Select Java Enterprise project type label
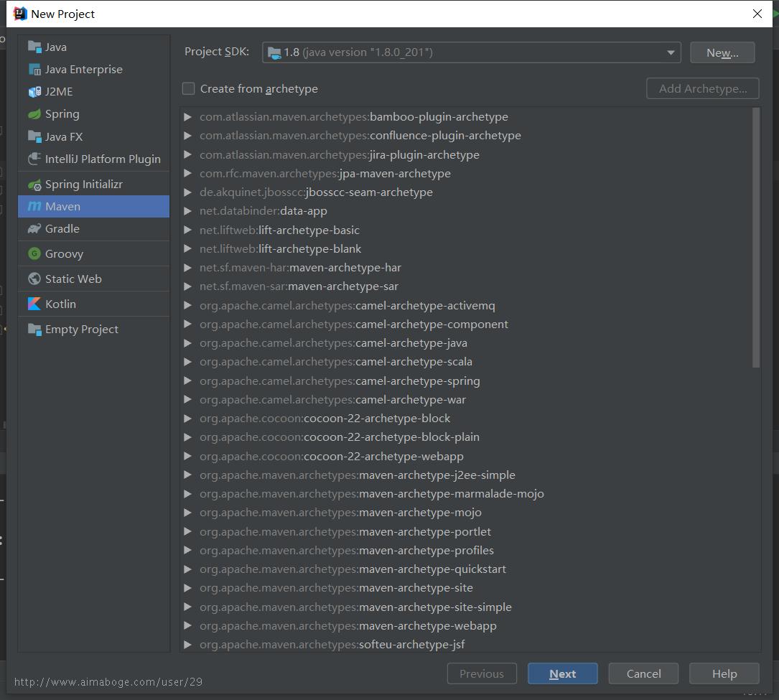 point(83,70)
